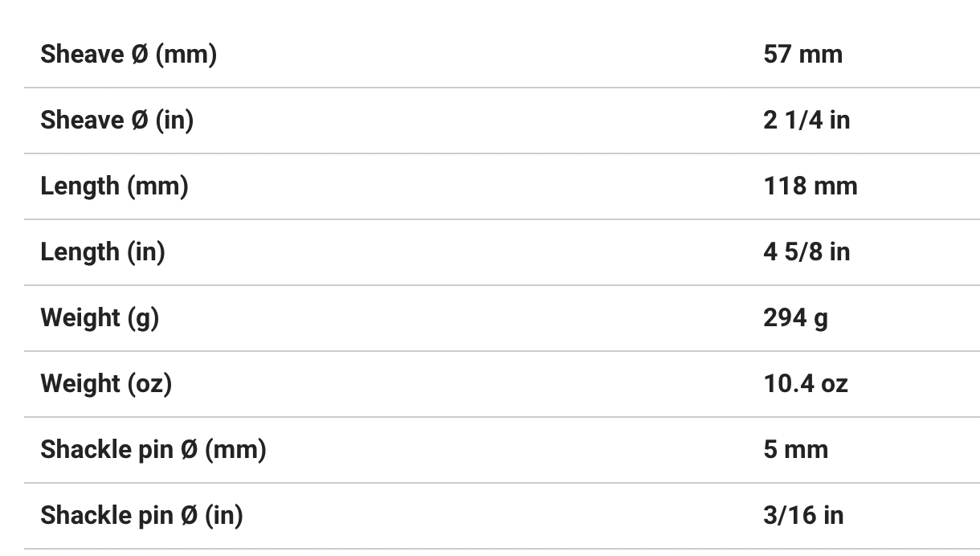Click the "Shackle pin Ø (mm)" label
The image size is (980, 556).
(153, 449)
